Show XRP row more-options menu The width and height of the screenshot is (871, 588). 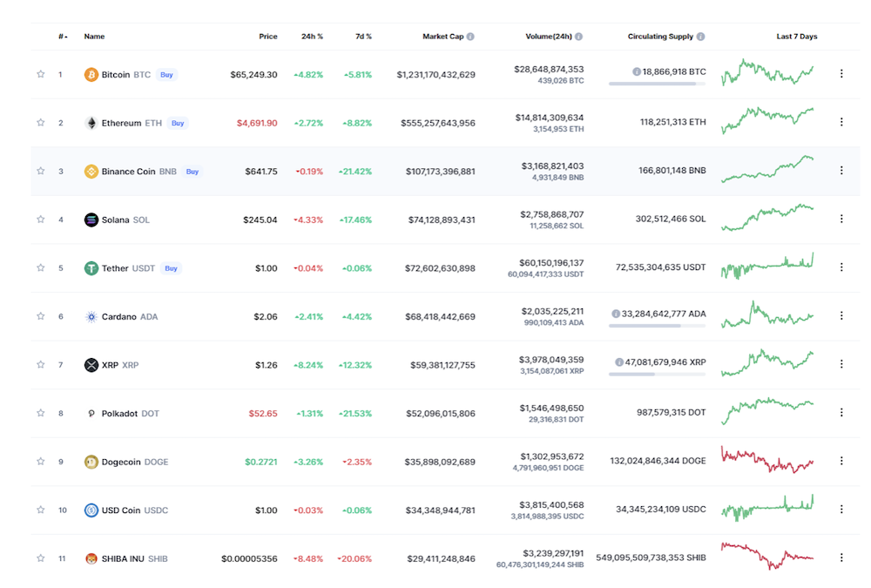(841, 364)
